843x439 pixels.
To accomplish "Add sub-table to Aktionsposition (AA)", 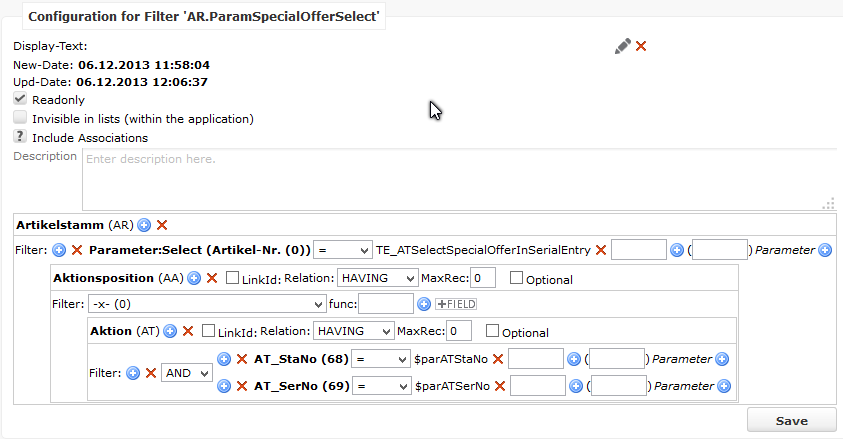I will [194, 278].
